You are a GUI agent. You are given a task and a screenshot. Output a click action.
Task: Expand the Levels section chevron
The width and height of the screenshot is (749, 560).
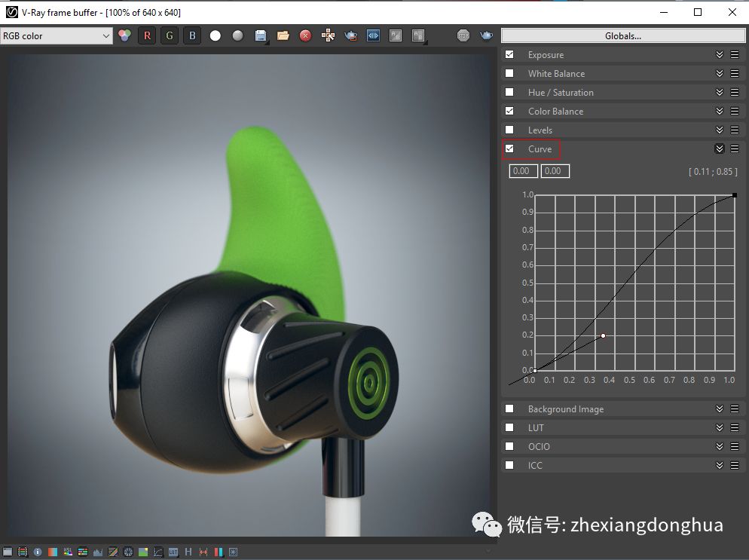coord(720,130)
